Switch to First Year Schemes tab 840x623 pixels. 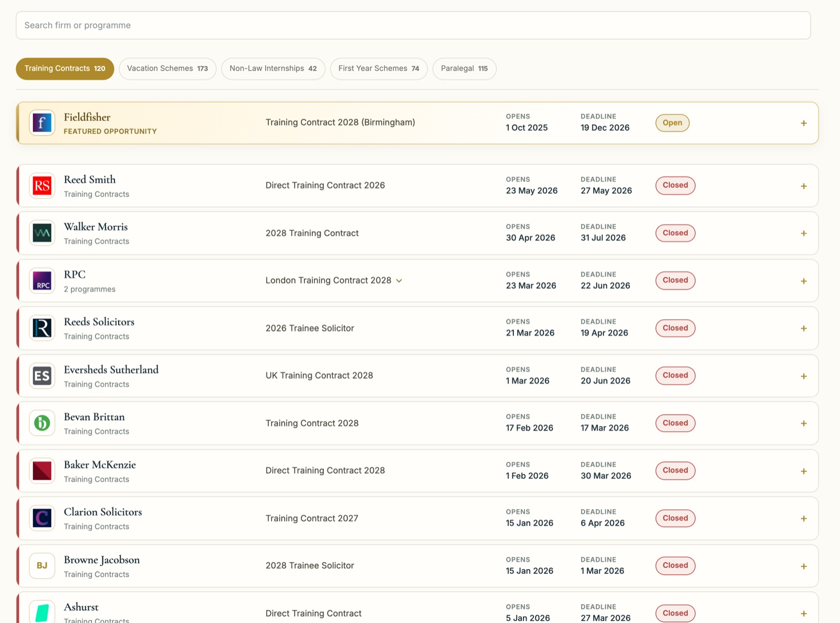point(379,69)
